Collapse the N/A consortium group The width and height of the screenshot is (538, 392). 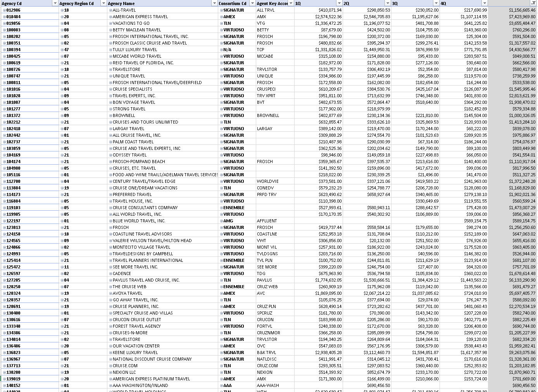tap(221, 50)
